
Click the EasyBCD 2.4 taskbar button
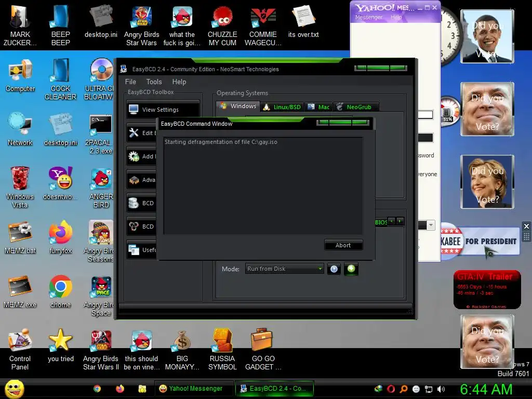(x=274, y=389)
